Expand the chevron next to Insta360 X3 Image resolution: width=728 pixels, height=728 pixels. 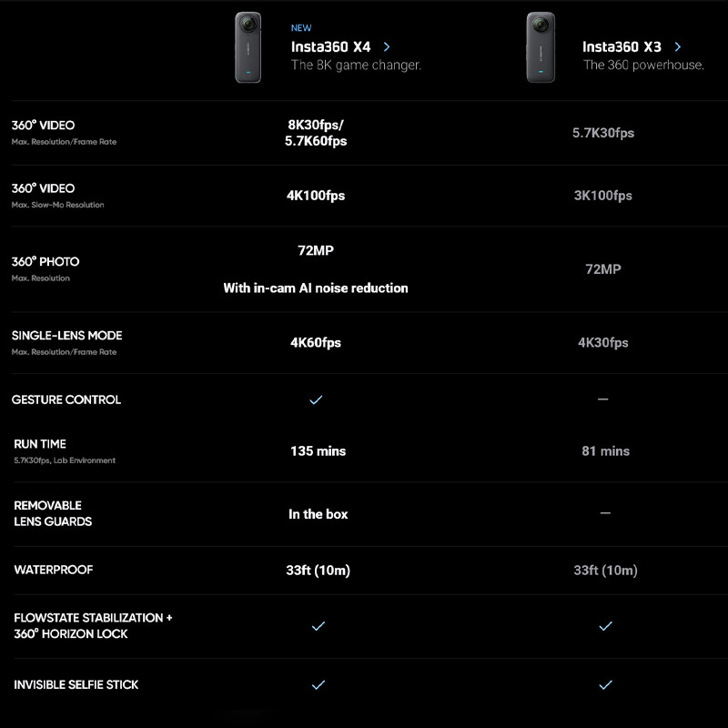click(x=678, y=46)
